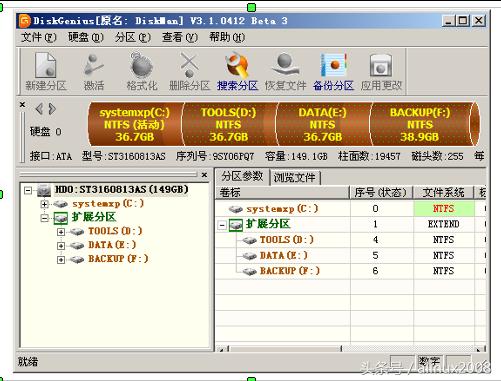Select the TOOLS(D:) partition bar segment

229,124
